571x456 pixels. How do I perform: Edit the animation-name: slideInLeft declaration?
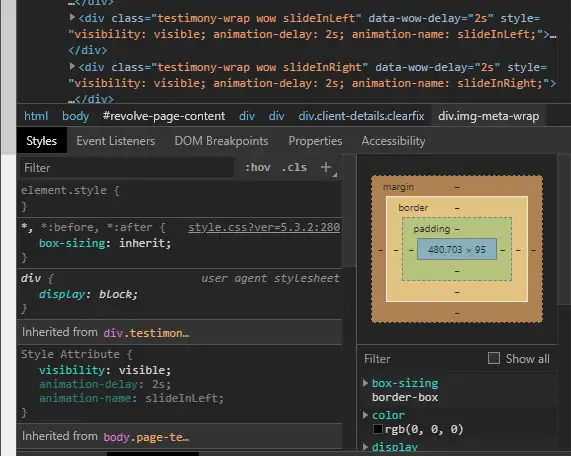(x=131, y=398)
